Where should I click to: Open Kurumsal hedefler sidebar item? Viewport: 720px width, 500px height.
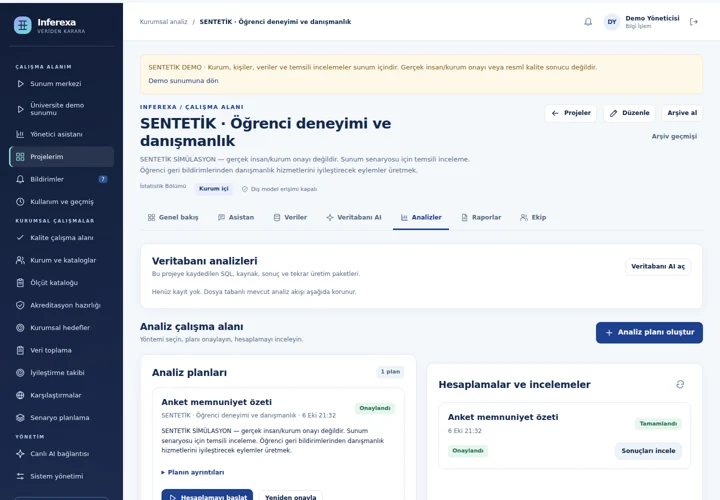[x=62, y=327]
